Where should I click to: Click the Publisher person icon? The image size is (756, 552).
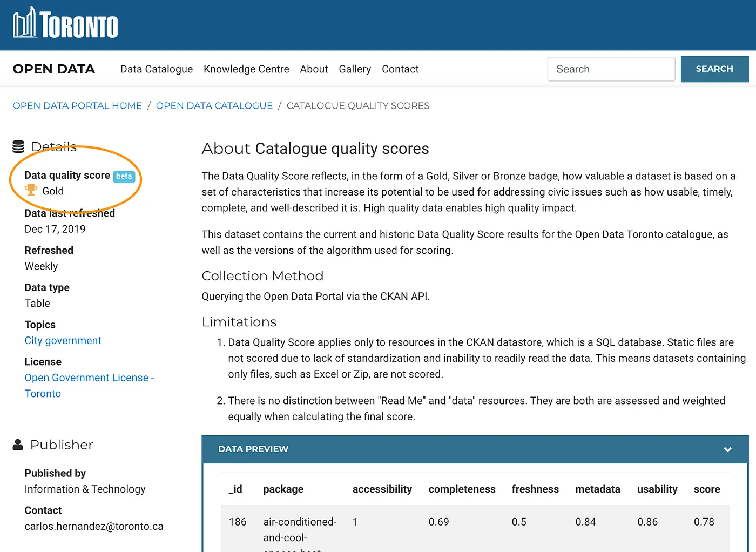18,445
